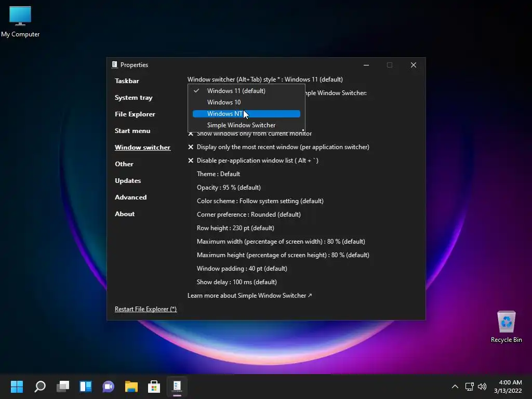The image size is (532, 399).
Task: Open File Explorer from taskbar
Action: tap(131, 387)
